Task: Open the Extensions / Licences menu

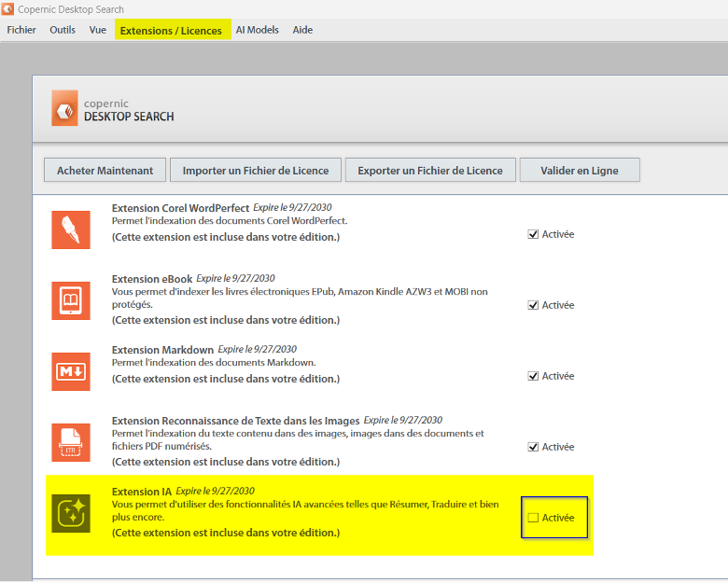Action: tap(173, 30)
